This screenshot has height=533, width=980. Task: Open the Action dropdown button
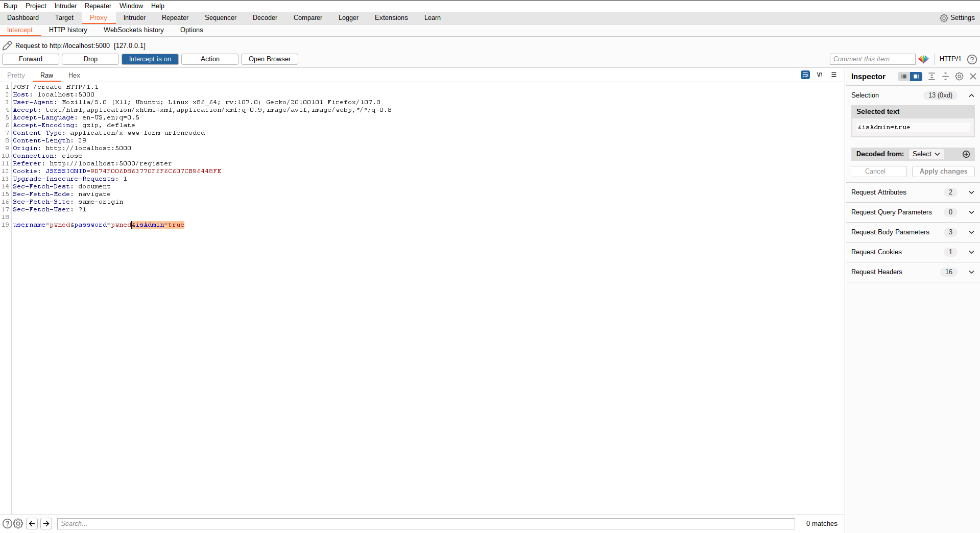(210, 59)
